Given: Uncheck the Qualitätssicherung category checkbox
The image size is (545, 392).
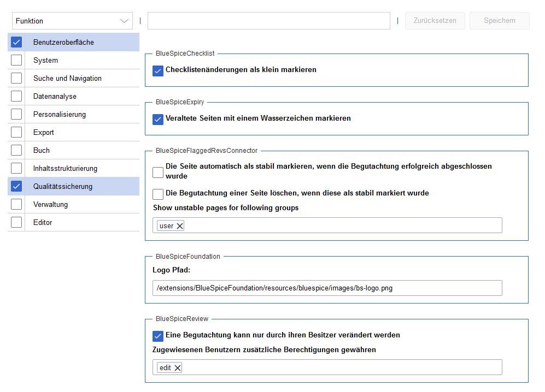Looking at the screenshot, I should (16, 187).
